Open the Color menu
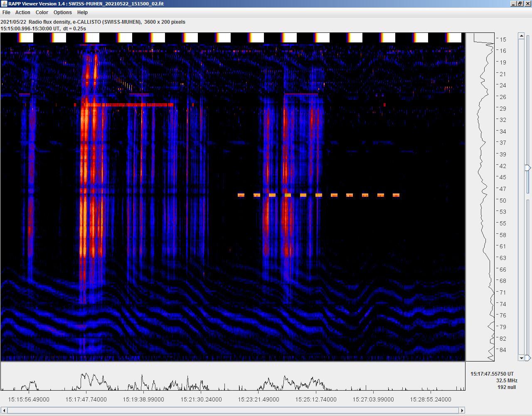The height and width of the screenshot is (416, 532). (42, 12)
